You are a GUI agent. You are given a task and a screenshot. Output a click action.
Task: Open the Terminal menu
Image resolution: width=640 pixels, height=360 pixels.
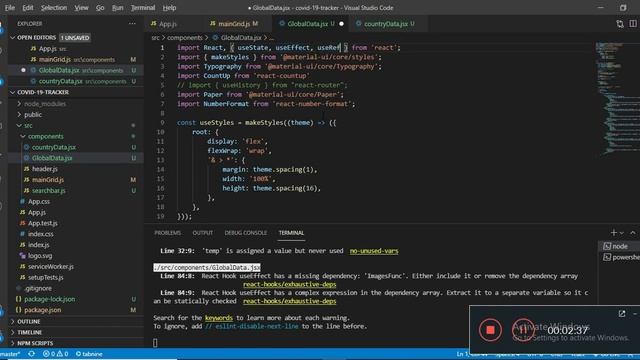click(143, 8)
